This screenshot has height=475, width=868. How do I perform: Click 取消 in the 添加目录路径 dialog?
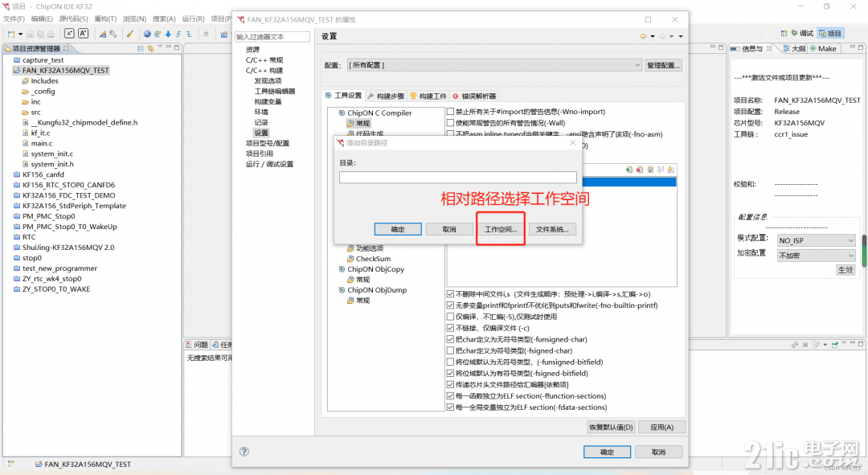(449, 229)
